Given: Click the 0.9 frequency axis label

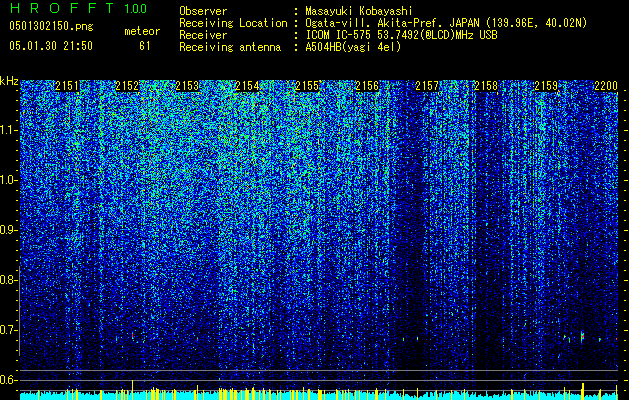Looking at the screenshot, I should click(7, 230).
